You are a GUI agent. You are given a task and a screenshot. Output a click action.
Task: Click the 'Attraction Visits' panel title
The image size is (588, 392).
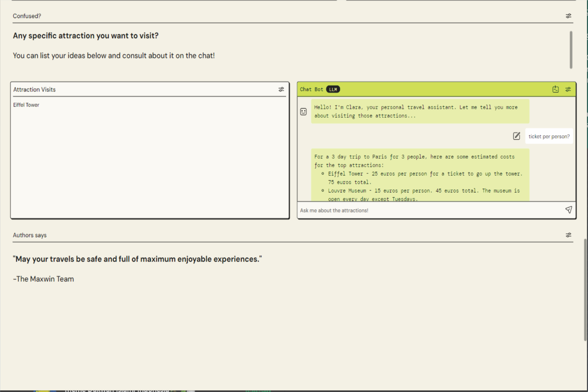(x=35, y=90)
